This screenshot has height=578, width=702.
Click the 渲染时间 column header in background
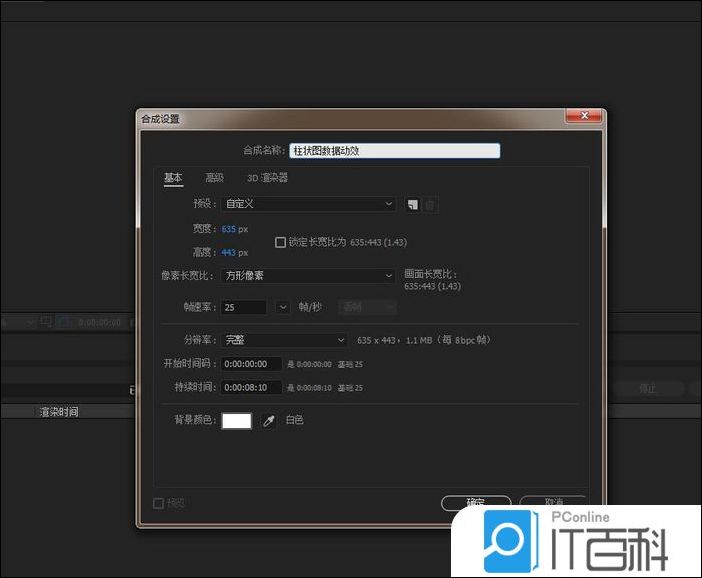[x=59, y=412]
